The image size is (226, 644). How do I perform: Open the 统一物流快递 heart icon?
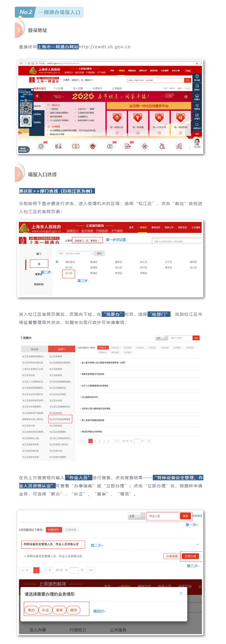180,117
